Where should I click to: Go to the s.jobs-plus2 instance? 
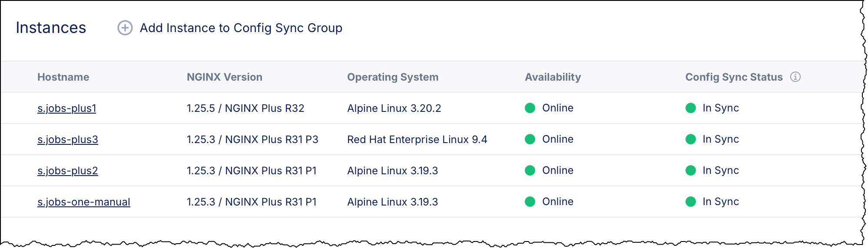68,171
